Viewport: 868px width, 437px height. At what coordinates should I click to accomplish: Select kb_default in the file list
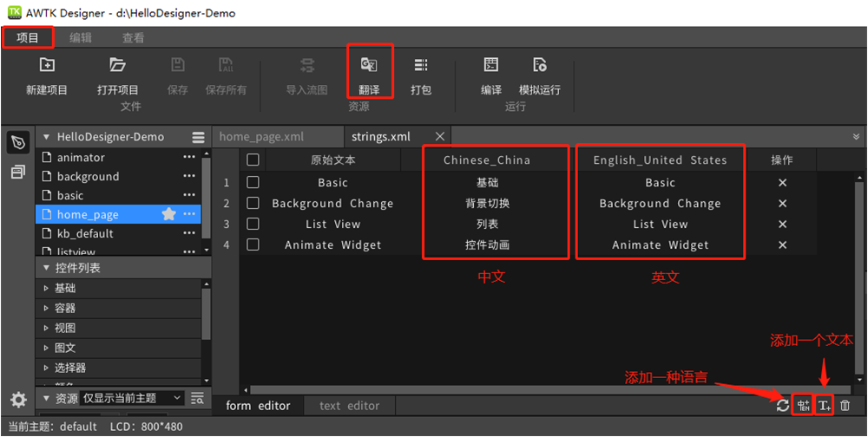[x=118, y=233]
